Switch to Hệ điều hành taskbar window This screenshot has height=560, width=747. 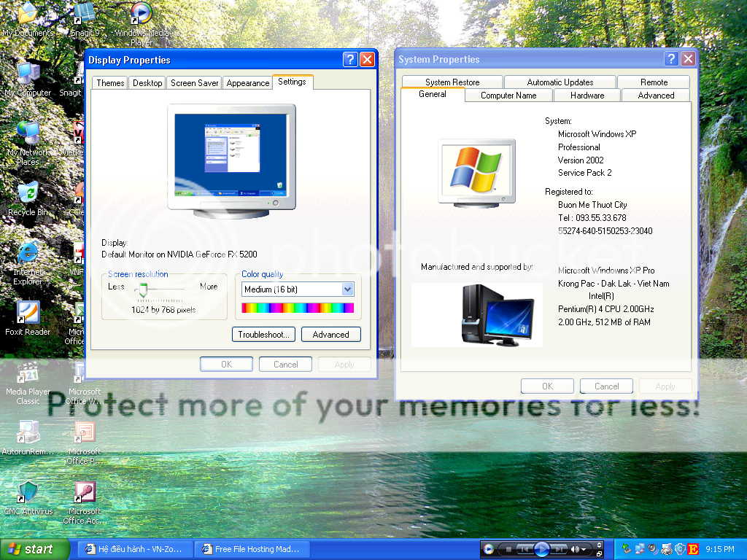point(135,549)
